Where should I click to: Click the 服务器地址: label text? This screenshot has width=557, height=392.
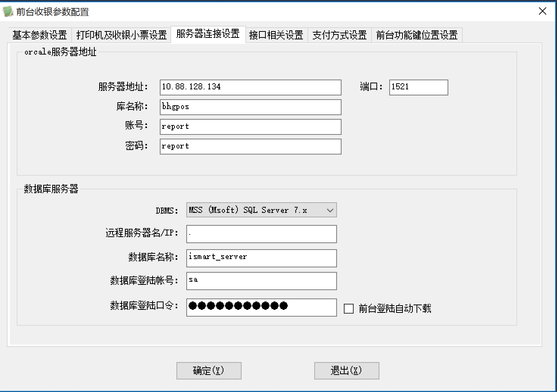point(123,87)
